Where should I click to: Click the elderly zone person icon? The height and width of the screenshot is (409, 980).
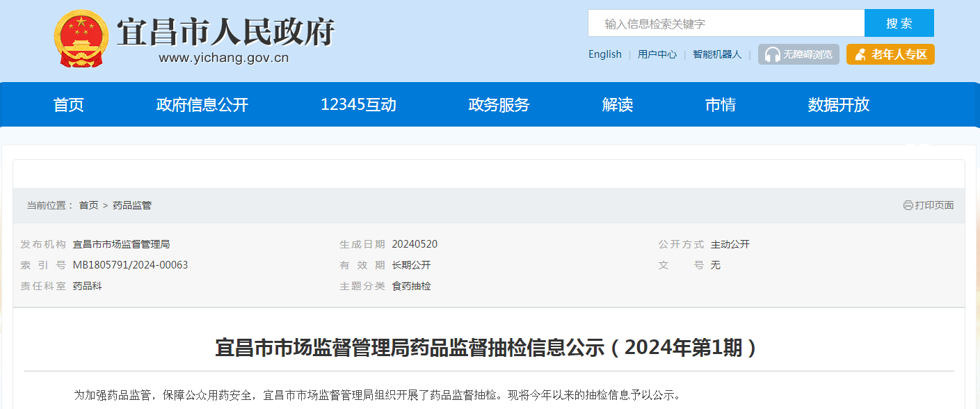[860, 54]
